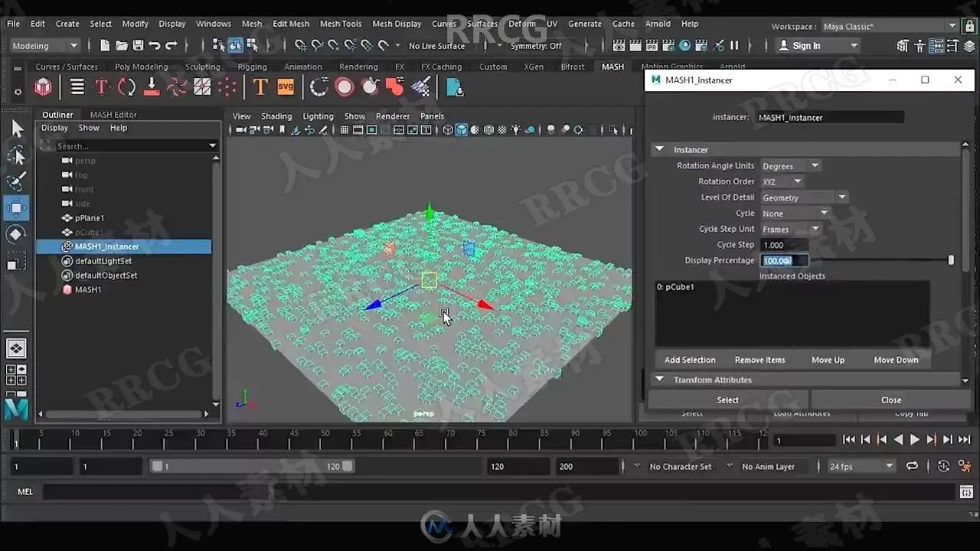Click the Move Up button
The width and height of the screenshot is (980, 551).
pyautogui.click(x=828, y=360)
